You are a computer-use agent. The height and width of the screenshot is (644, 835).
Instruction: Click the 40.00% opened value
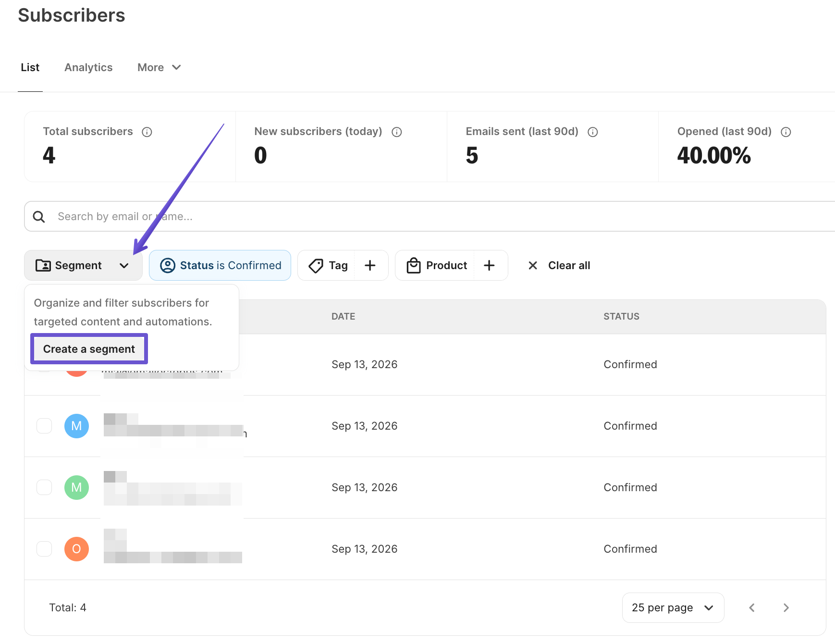(x=713, y=155)
